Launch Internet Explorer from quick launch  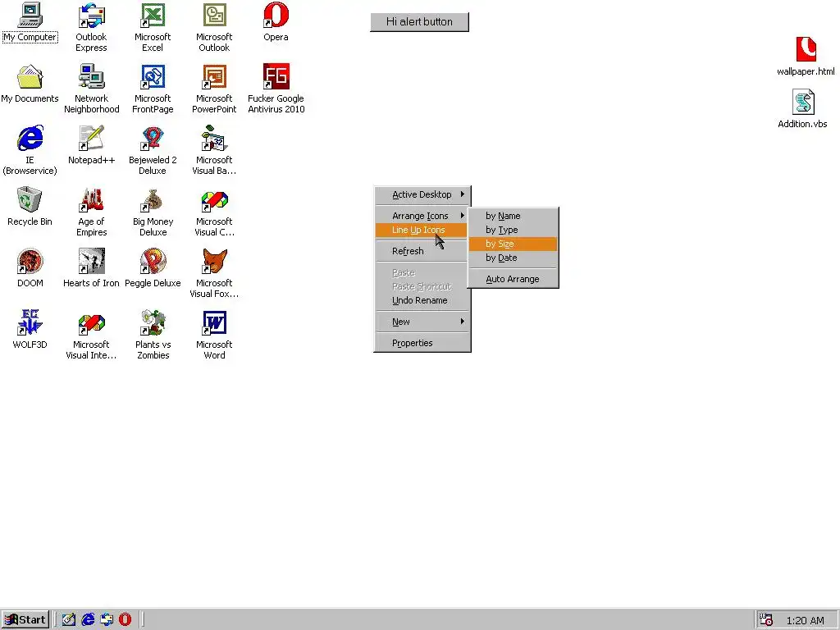coord(88,620)
